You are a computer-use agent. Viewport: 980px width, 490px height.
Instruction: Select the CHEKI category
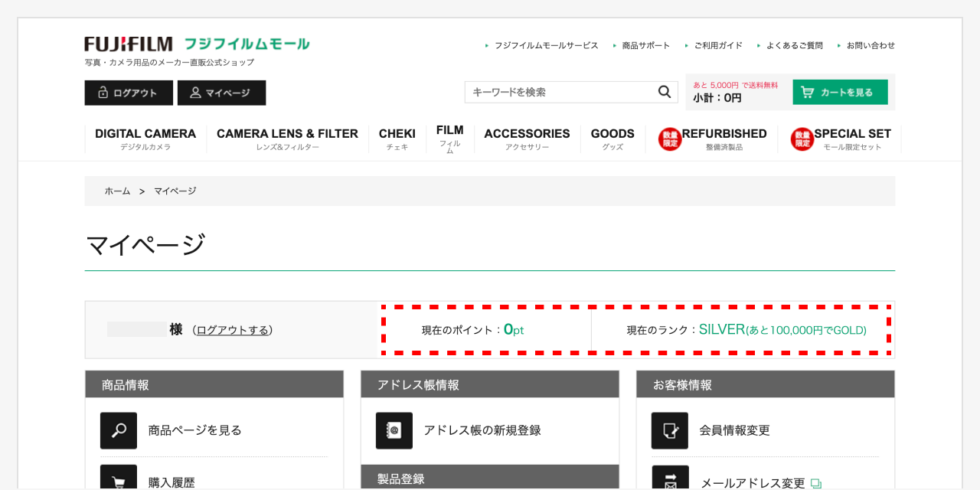pos(397,139)
